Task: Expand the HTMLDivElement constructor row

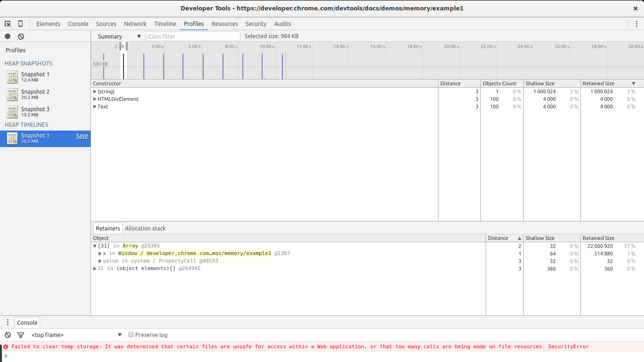Action: tap(95, 99)
